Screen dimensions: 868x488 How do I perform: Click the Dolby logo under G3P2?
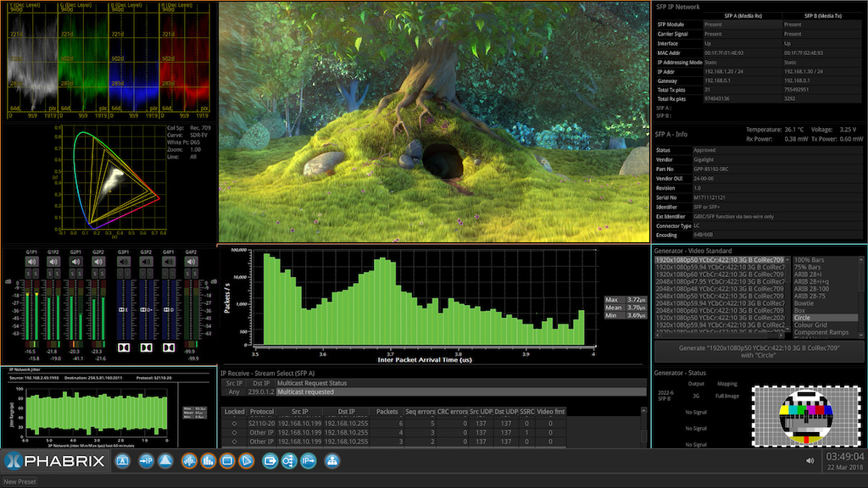[146, 347]
